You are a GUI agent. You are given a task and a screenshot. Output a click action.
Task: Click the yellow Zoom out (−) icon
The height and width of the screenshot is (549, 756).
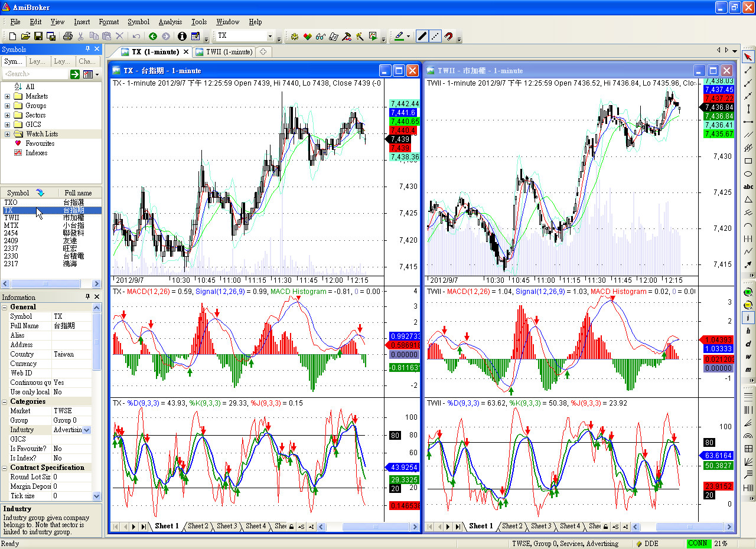click(x=748, y=305)
